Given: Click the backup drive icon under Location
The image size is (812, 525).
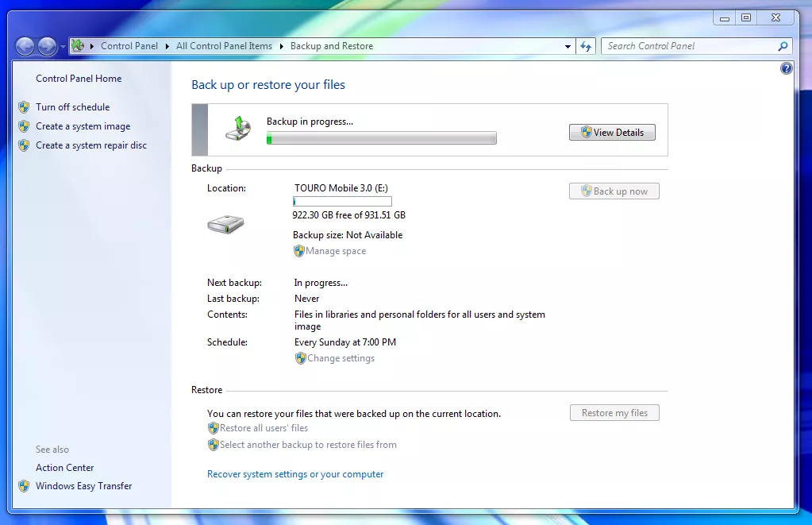Looking at the screenshot, I should pyautogui.click(x=225, y=226).
